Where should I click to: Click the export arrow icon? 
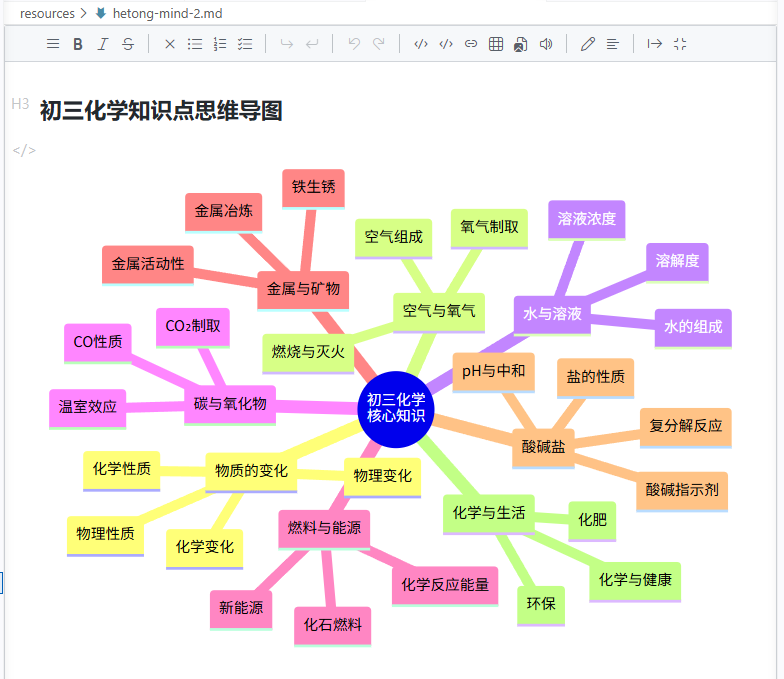(x=654, y=44)
